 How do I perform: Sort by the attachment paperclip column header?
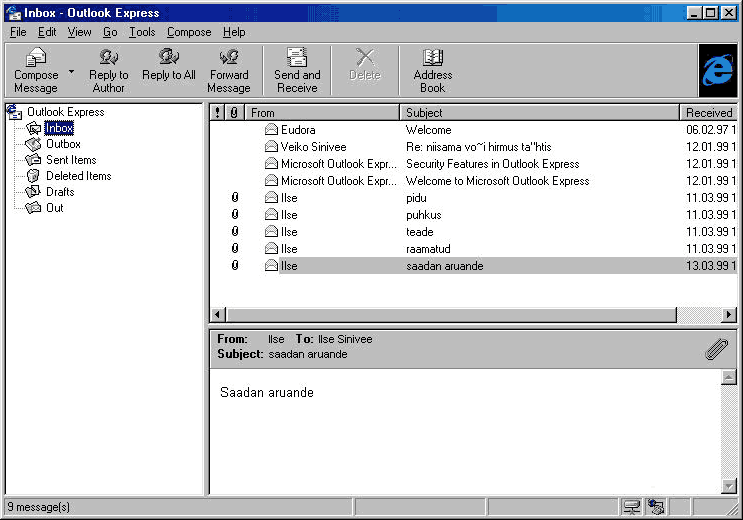coord(234,113)
